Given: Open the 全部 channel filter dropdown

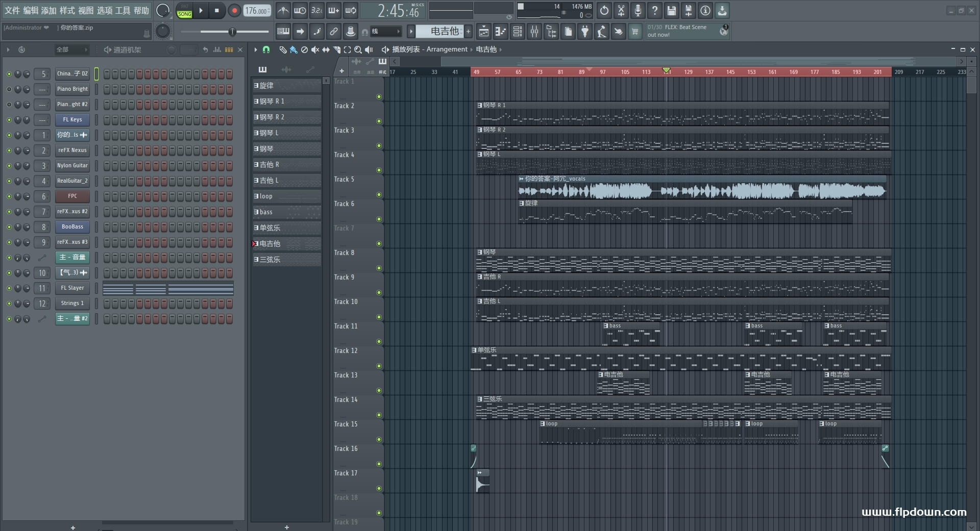Looking at the screenshot, I should coord(71,49).
